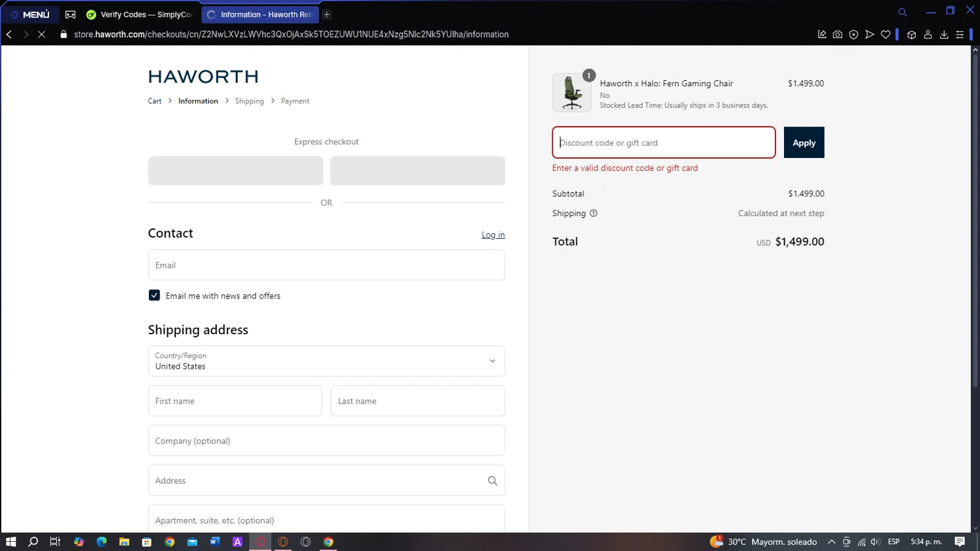Viewport: 980px width, 551px height.
Task: Click the Payment breadcrumb step
Action: pos(295,101)
